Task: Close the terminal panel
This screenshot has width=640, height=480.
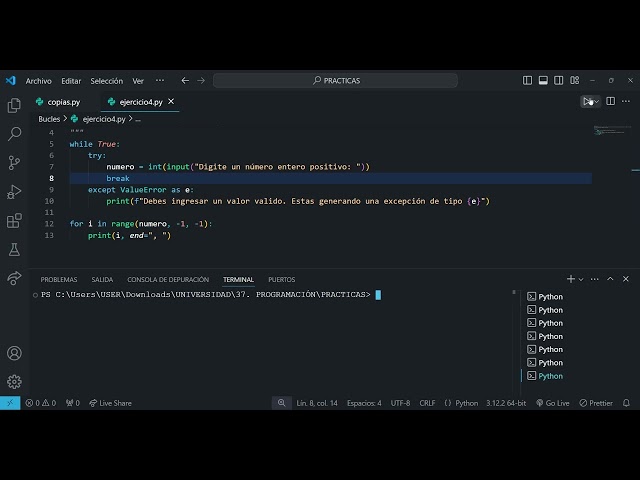Action: pos(626,279)
